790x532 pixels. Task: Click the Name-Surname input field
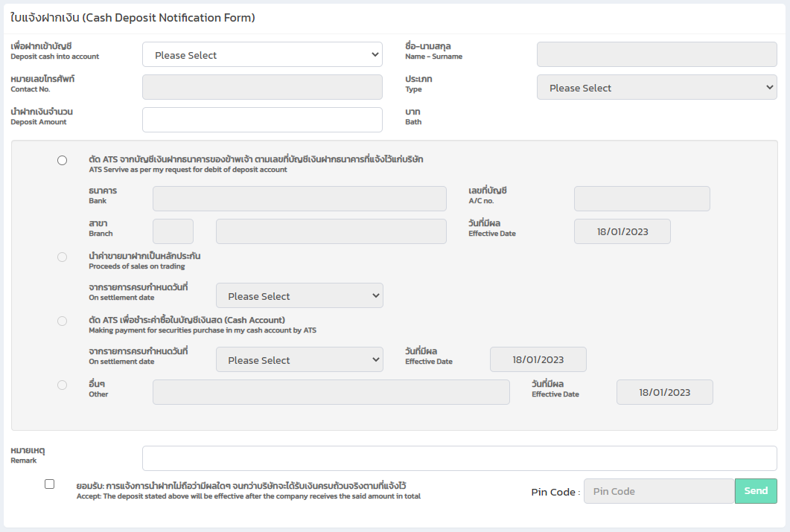click(x=657, y=54)
